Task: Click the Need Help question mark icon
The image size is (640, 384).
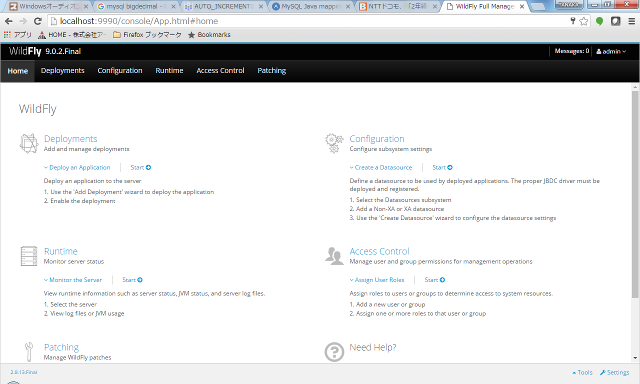Action: (x=334, y=352)
